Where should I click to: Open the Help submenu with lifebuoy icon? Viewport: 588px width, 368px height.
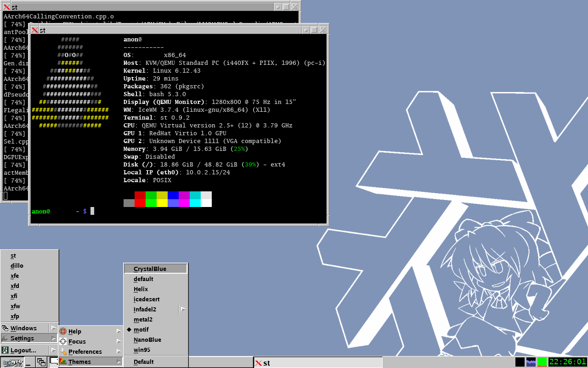tap(90, 331)
